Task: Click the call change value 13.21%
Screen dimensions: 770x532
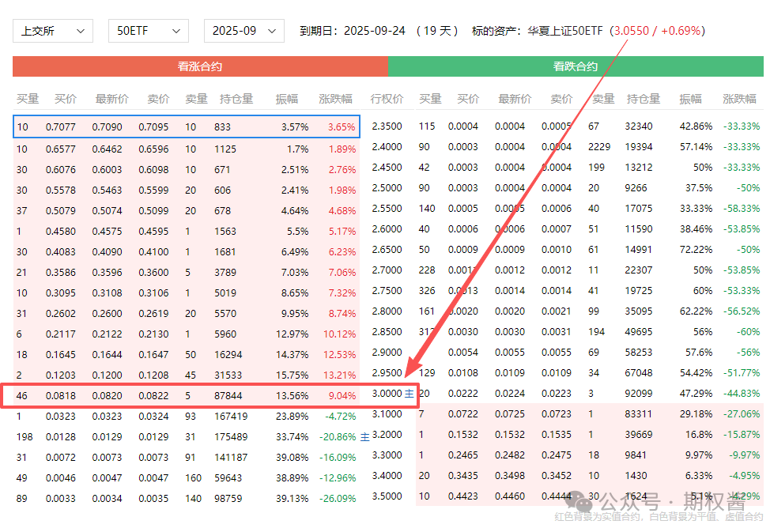Action: [x=340, y=375]
